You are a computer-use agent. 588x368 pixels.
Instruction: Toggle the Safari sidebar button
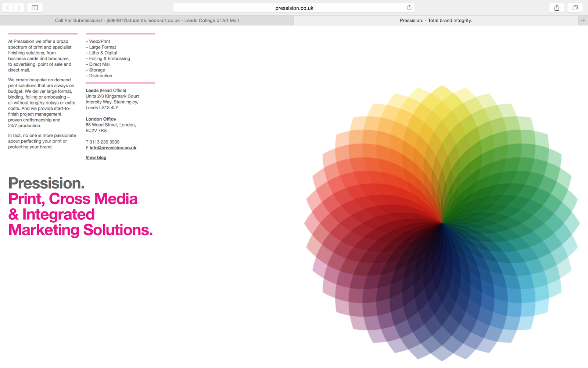pyautogui.click(x=35, y=8)
